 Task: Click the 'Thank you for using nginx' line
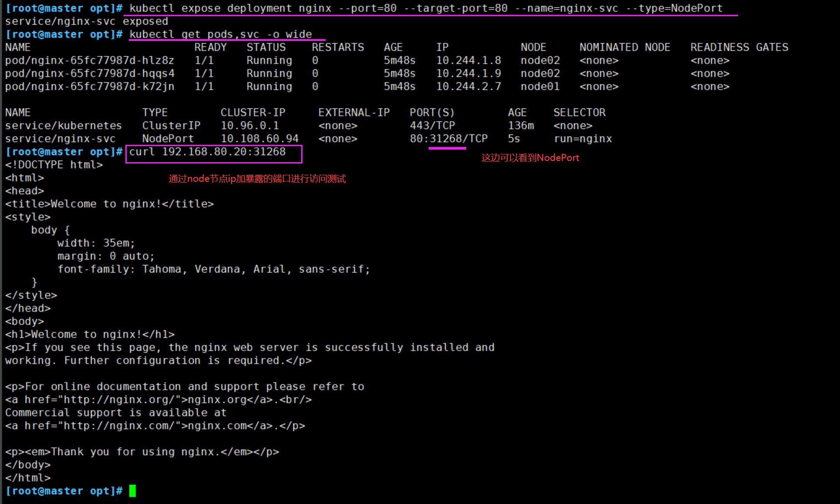click(142, 452)
